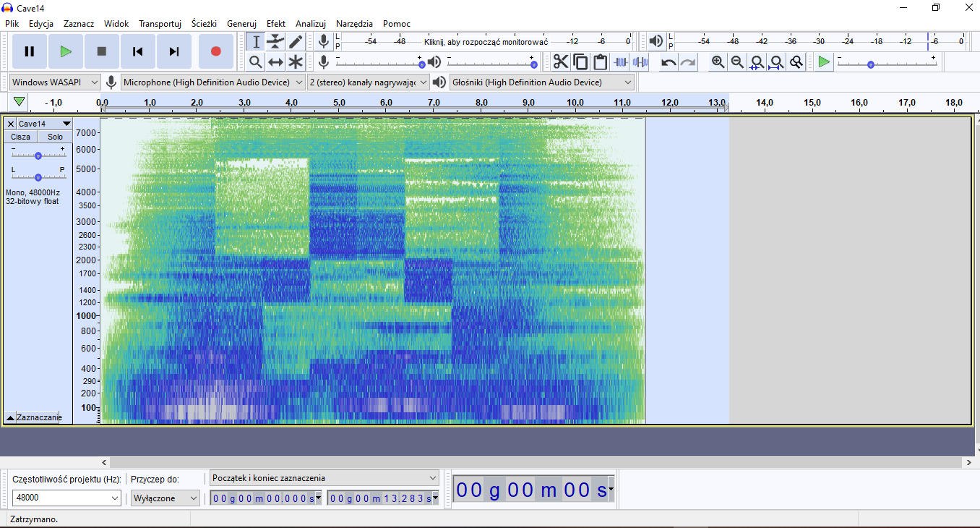Open the Cave14 track name menu
Screen dimensions: 980x528
point(43,124)
